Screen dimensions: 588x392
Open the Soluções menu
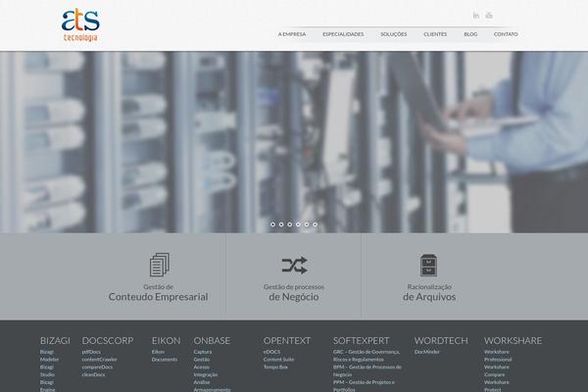(394, 34)
